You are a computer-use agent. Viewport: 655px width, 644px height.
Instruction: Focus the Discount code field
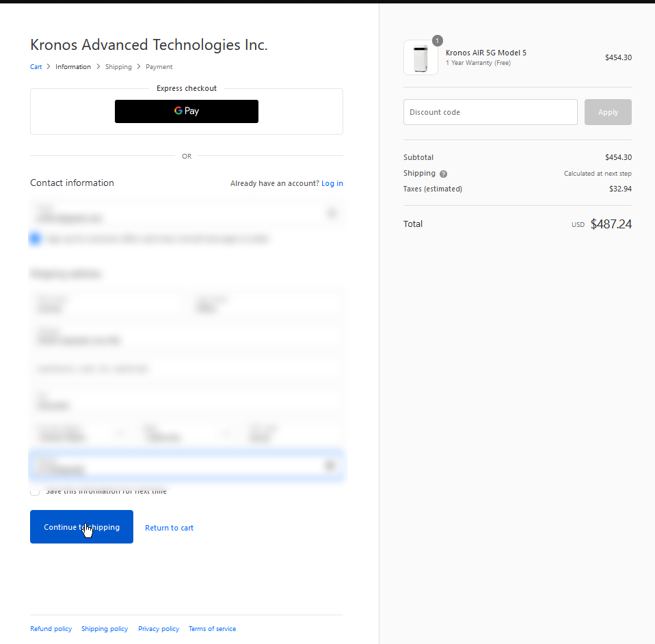pyautogui.click(x=490, y=112)
